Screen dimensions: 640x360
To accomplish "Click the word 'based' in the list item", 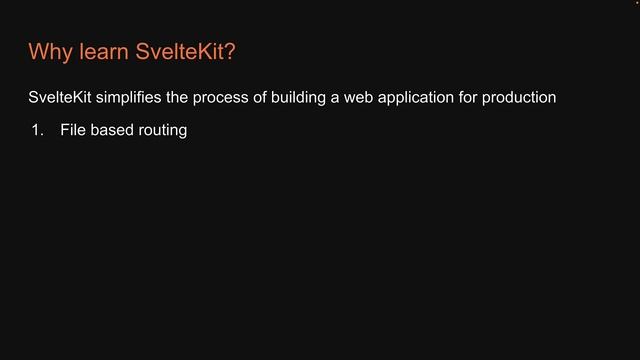I will (x=112, y=130).
